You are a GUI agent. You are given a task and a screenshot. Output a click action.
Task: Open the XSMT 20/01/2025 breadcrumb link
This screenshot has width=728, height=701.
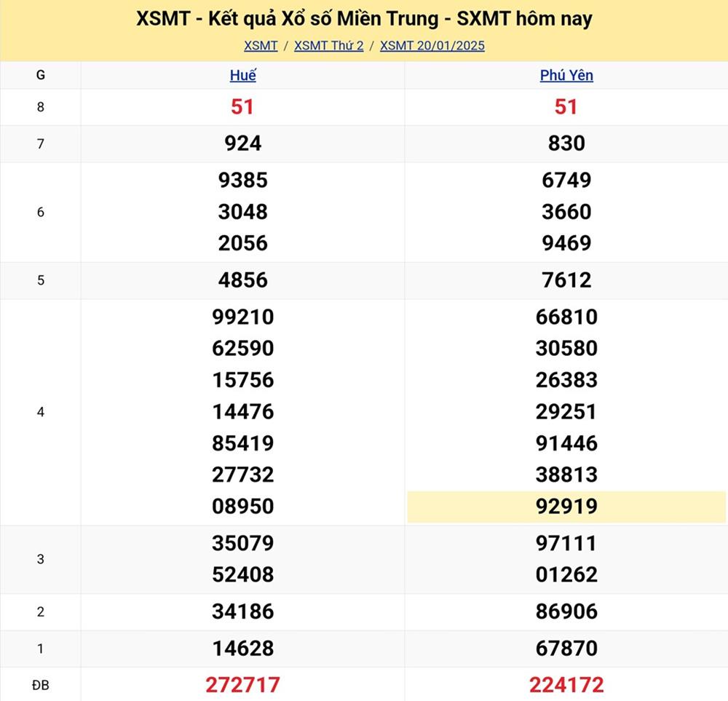pos(432,45)
